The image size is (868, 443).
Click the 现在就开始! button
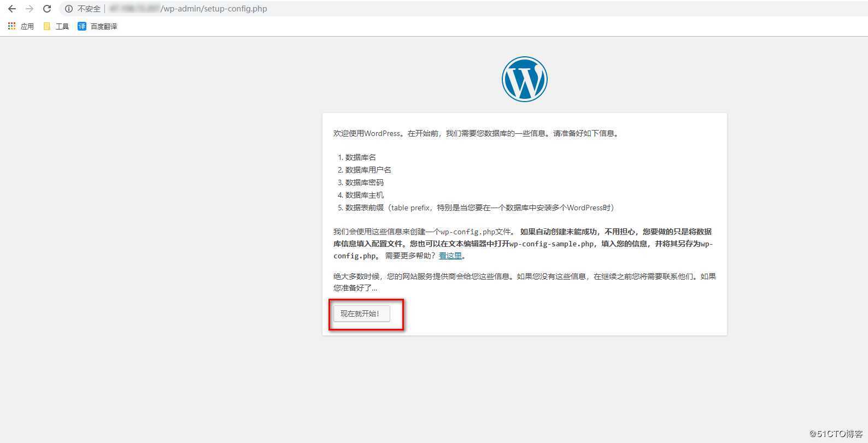[x=362, y=314]
